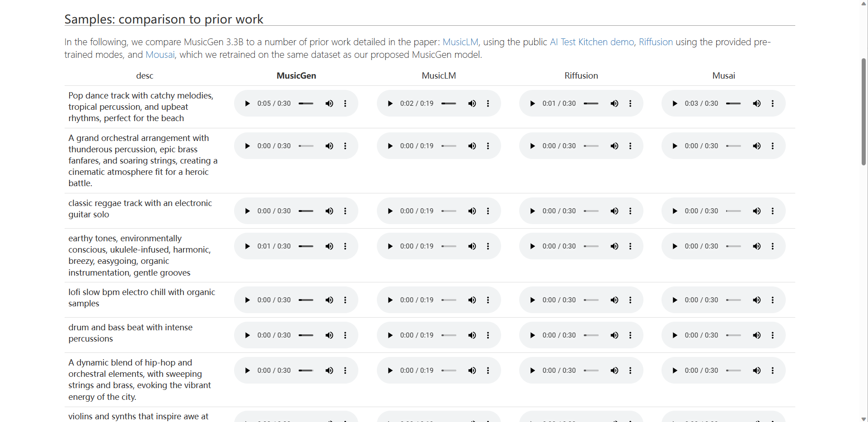
Task: Click the MusicLM column header
Action: [439, 75]
